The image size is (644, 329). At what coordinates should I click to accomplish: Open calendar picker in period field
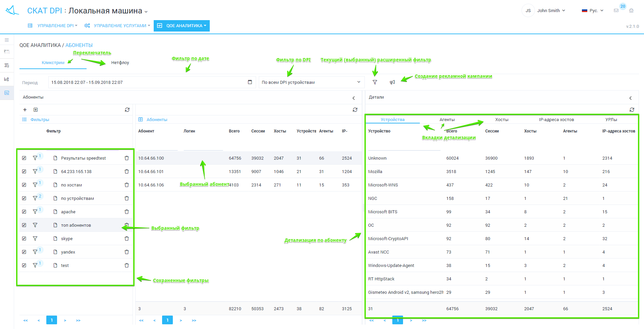coord(250,82)
